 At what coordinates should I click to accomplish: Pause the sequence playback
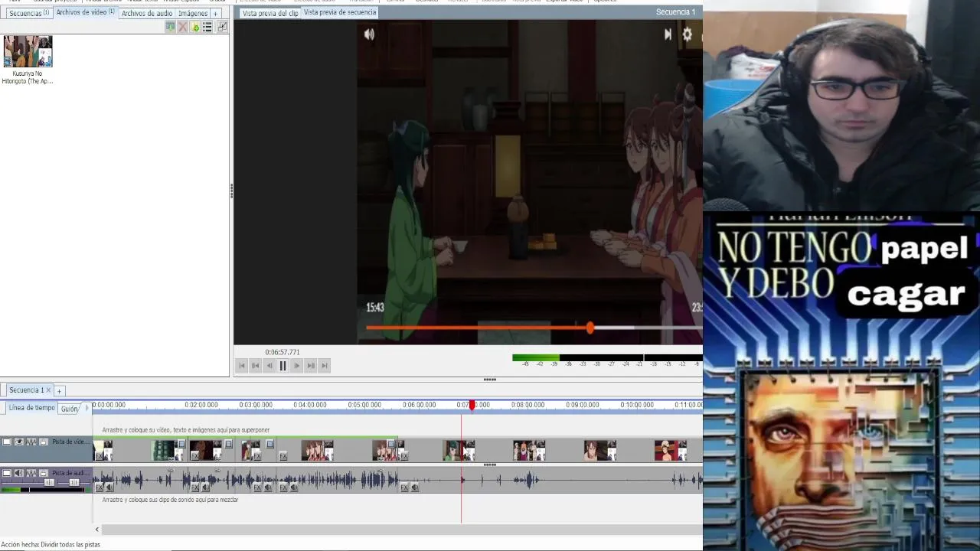[x=283, y=366]
